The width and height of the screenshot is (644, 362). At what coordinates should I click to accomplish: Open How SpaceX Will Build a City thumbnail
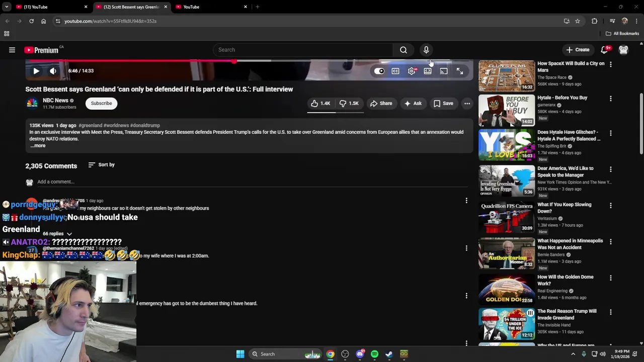pyautogui.click(x=507, y=76)
